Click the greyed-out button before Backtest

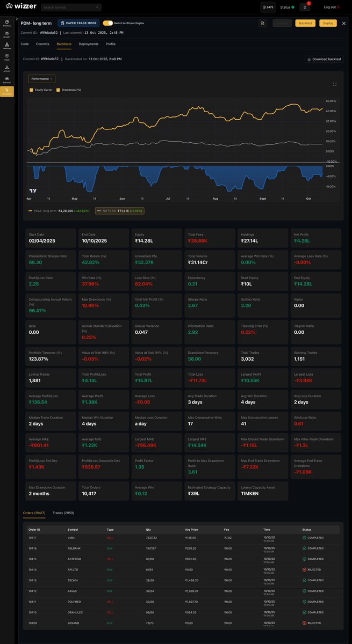pos(282,23)
